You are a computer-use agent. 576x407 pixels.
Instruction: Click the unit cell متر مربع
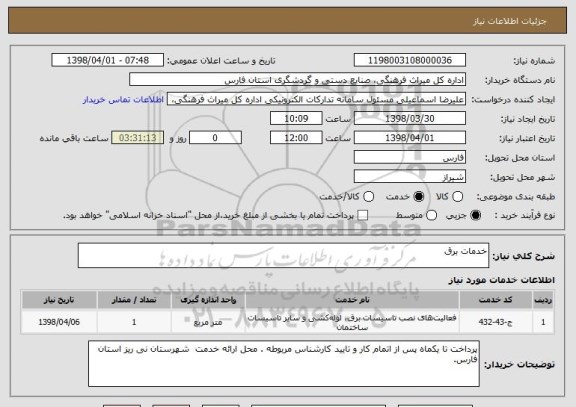pos(208,322)
